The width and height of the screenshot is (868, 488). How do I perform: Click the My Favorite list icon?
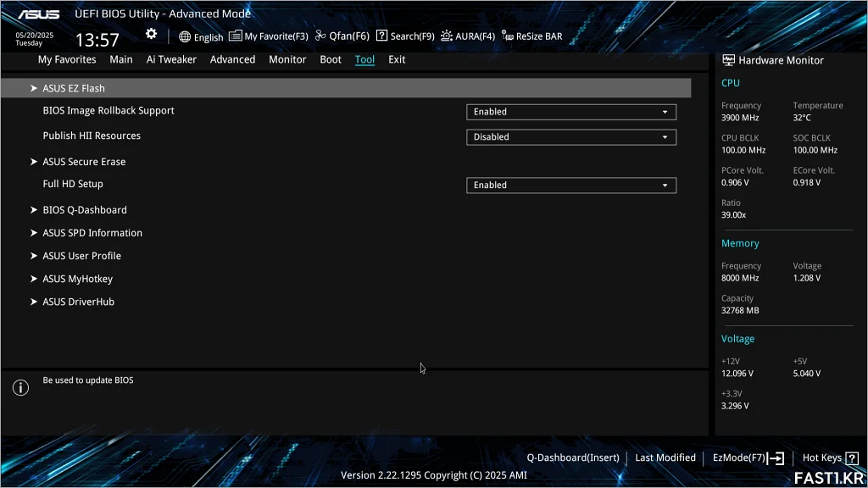point(236,36)
